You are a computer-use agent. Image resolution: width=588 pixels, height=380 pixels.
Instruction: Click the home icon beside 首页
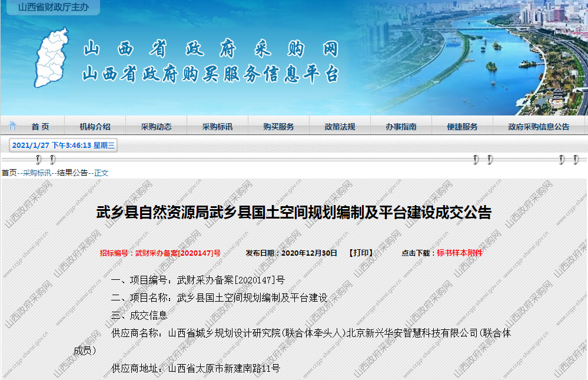(x=12, y=126)
